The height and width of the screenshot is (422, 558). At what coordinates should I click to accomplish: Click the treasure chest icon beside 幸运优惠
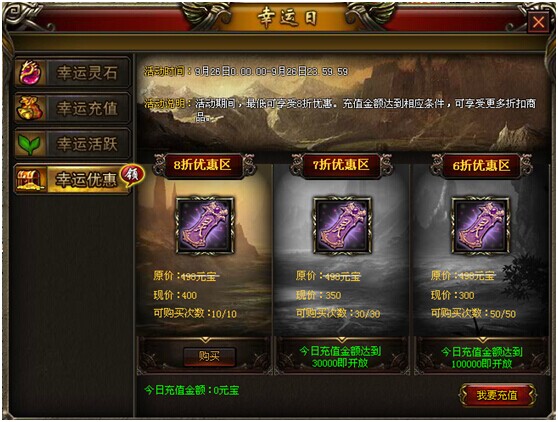coord(31,180)
